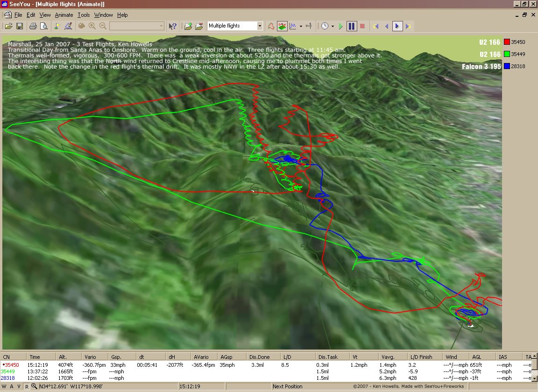
Task: Pause the flight animation
Action: (x=352, y=26)
